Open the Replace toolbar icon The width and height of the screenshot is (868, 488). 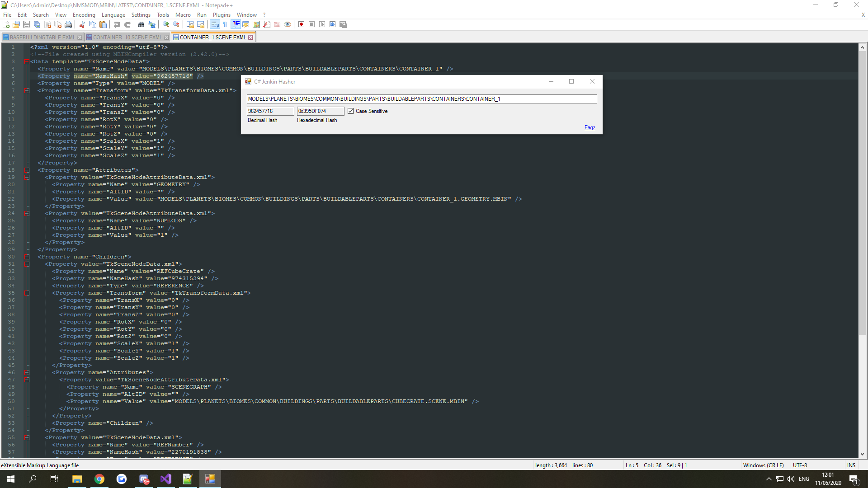(x=152, y=24)
